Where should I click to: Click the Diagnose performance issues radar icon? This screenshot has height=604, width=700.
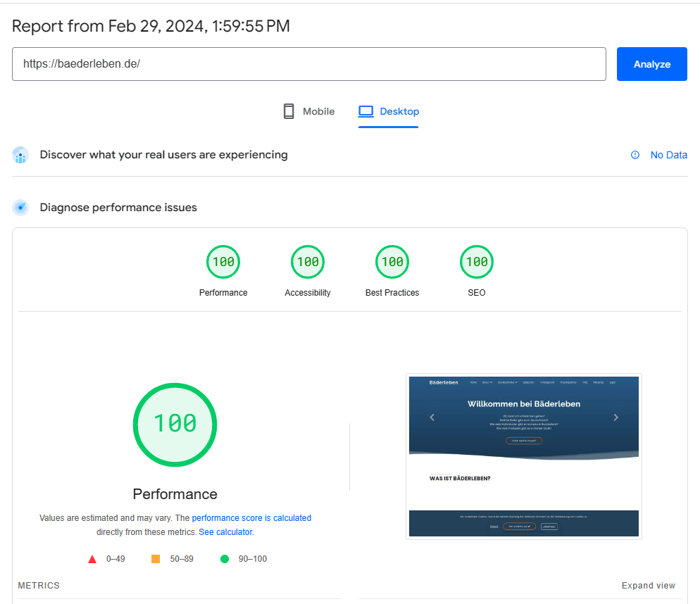21,208
